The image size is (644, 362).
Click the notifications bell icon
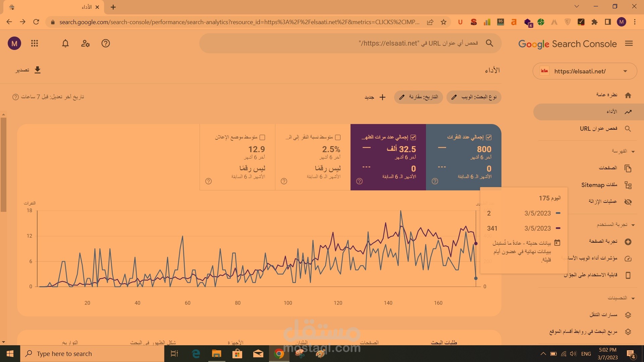65,44
